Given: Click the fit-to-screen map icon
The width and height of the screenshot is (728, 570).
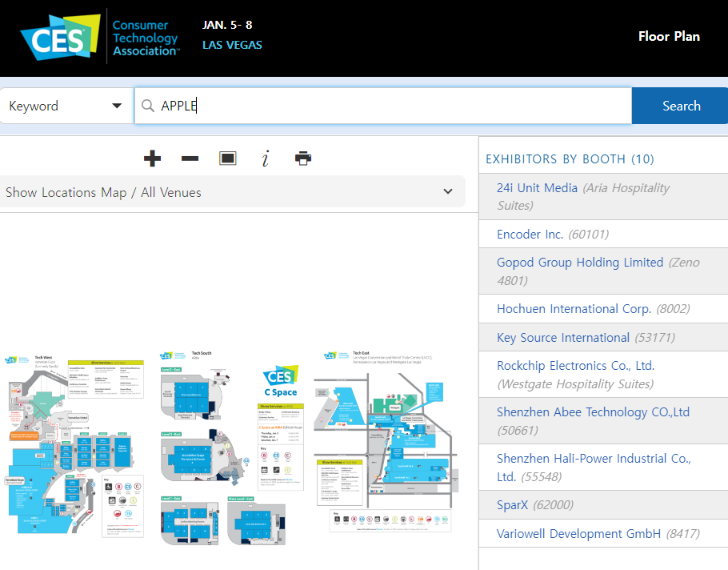Looking at the screenshot, I should 228,159.
